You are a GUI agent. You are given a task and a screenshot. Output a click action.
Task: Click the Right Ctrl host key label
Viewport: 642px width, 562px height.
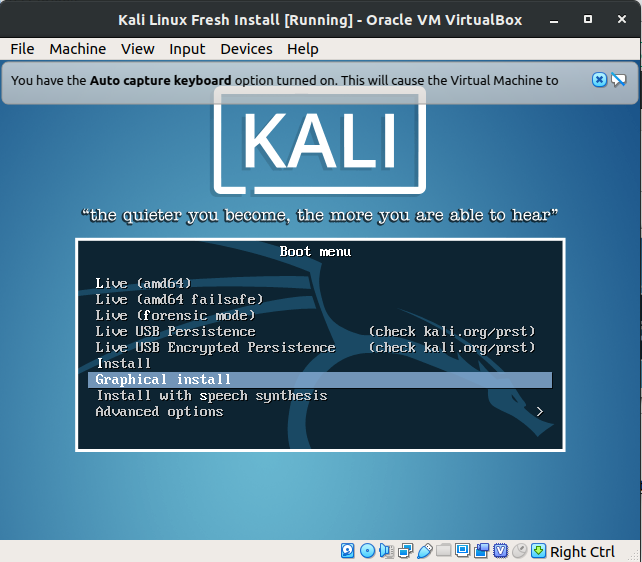click(x=582, y=551)
